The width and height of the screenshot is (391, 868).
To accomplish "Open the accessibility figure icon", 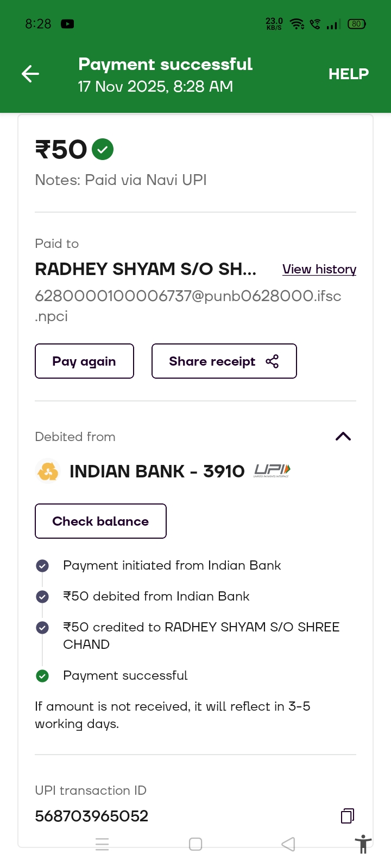I will (x=363, y=844).
